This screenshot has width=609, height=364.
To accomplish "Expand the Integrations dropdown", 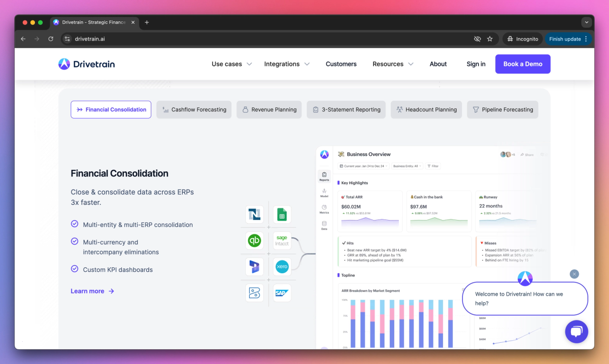I will click(x=287, y=64).
